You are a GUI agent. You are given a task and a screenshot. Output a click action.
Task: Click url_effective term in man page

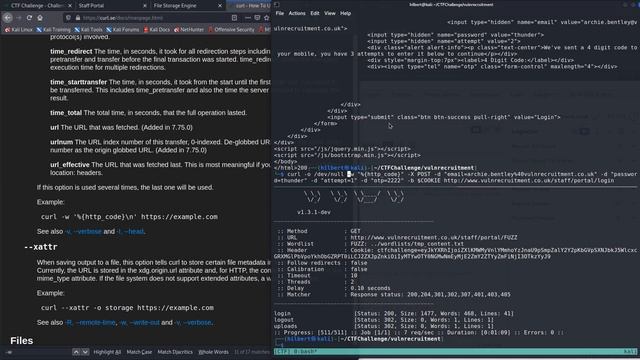click(70, 165)
